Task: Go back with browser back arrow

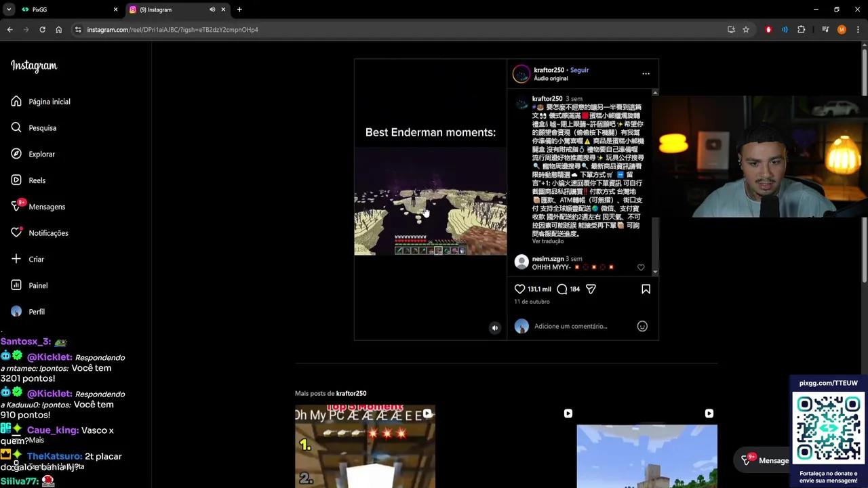Action: coord(10,30)
